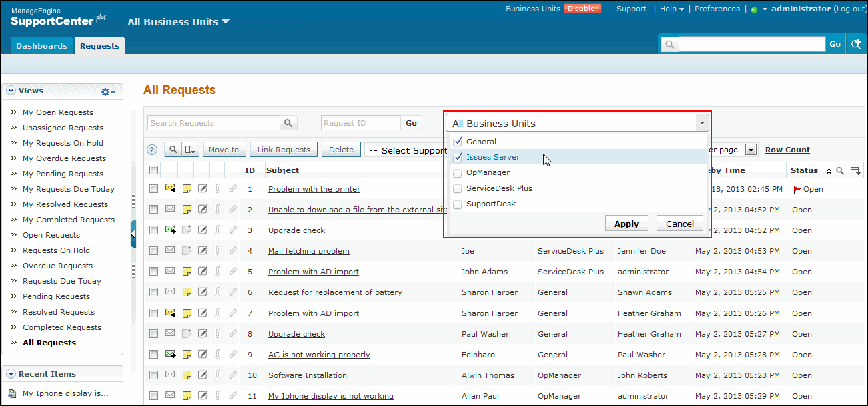Click the advanced search icon at the top right
868x406 pixels.
[x=856, y=44]
